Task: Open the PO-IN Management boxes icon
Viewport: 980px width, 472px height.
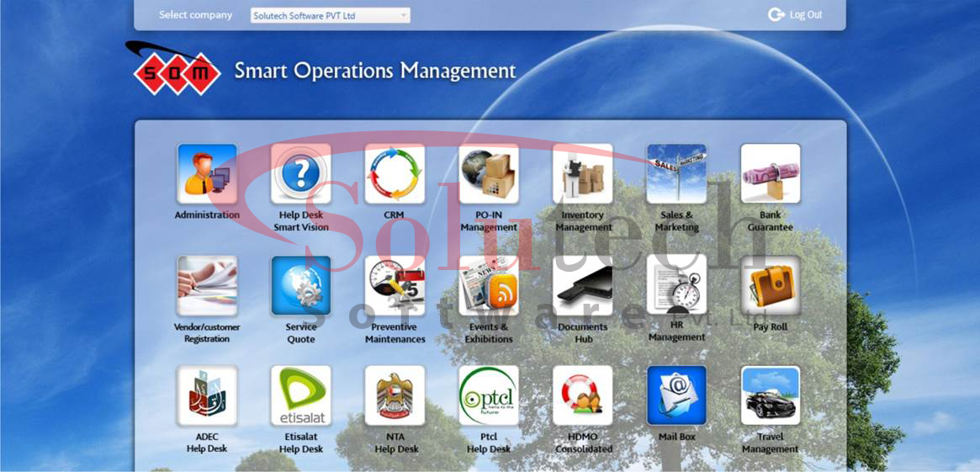Action: pyautogui.click(x=489, y=173)
